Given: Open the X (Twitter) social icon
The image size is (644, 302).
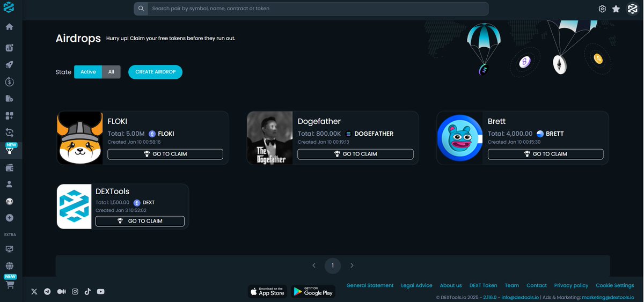Looking at the screenshot, I should point(34,291).
